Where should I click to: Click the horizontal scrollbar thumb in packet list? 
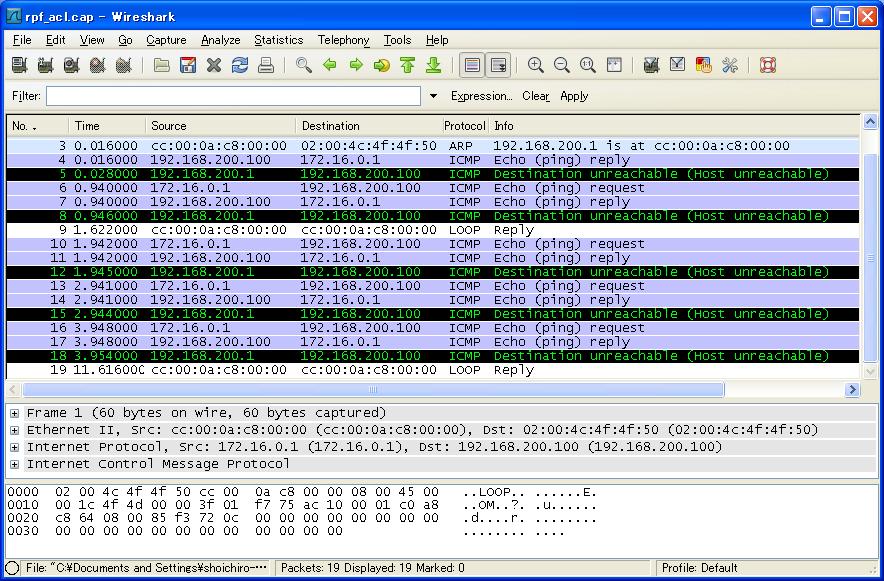pyautogui.click(x=373, y=389)
